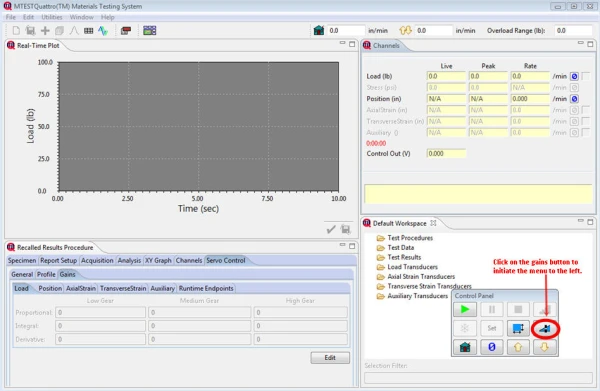
Task: Click the Control Out (V) value field
Action: pyautogui.click(x=446, y=153)
